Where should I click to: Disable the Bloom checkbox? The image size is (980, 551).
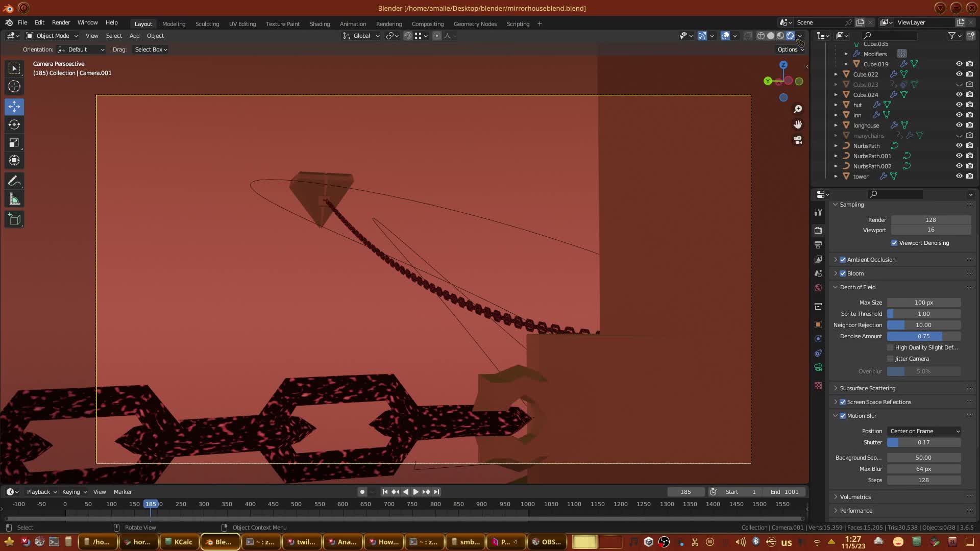[x=843, y=273]
